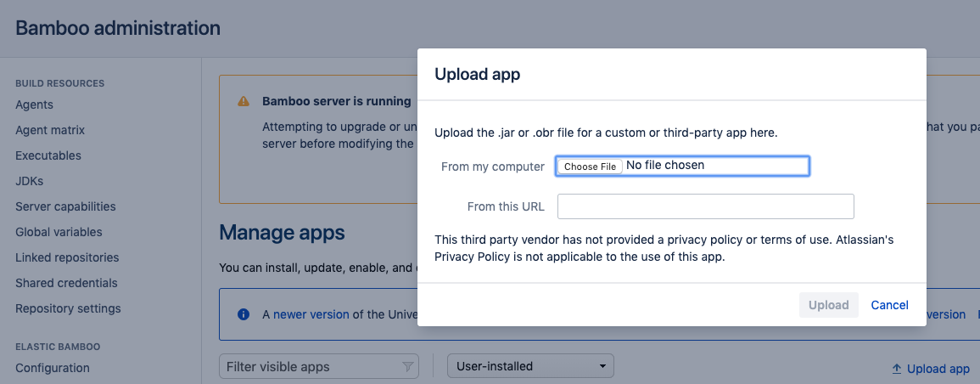Open the Agents page in sidebar
This screenshot has width=980, height=384.
[34, 104]
